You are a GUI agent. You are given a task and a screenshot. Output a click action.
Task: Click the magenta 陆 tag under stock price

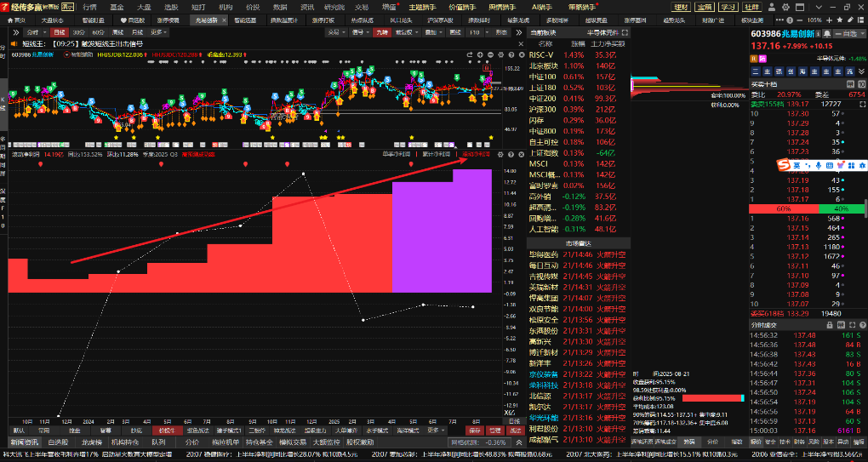click(762, 59)
